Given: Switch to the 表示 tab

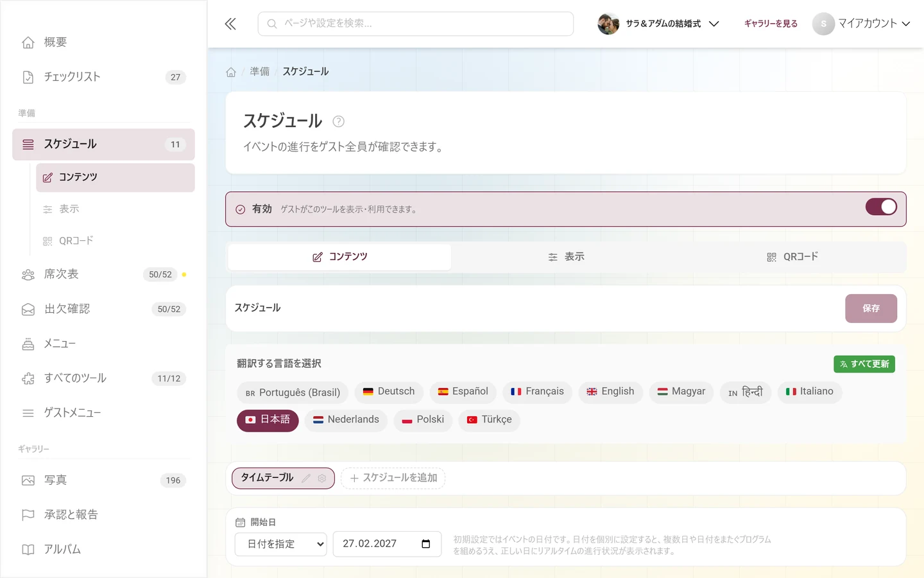Looking at the screenshot, I should [x=566, y=257].
